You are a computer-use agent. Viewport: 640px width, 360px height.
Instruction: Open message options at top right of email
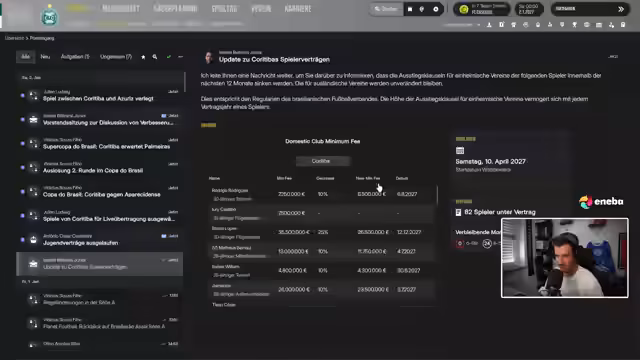click(x=613, y=57)
